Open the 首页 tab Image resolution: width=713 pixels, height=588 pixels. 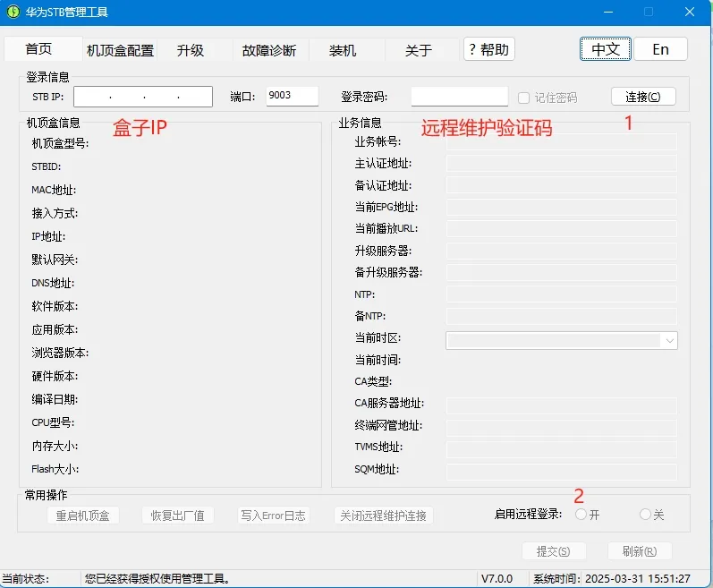39,49
